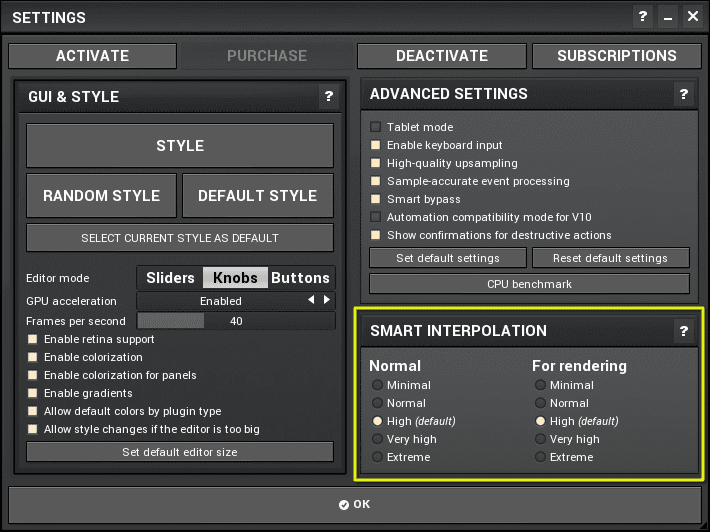This screenshot has height=532, width=710.
Task: Select next GPU acceleration option arrow
Action: tap(326, 300)
